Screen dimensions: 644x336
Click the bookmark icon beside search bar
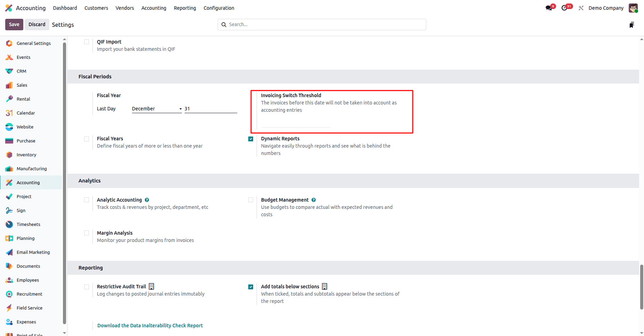click(x=631, y=25)
